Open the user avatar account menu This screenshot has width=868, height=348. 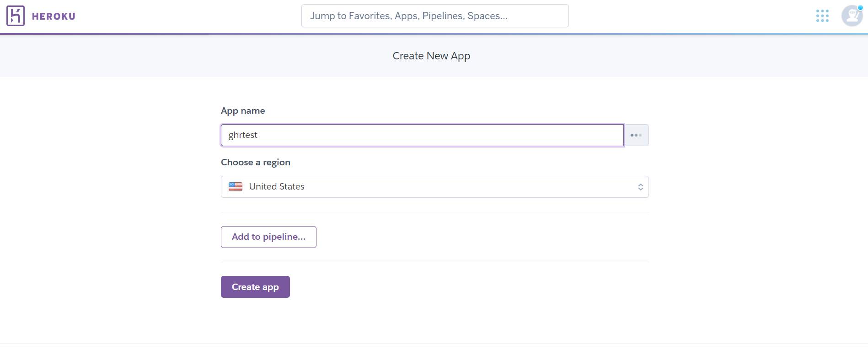point(852,16)
